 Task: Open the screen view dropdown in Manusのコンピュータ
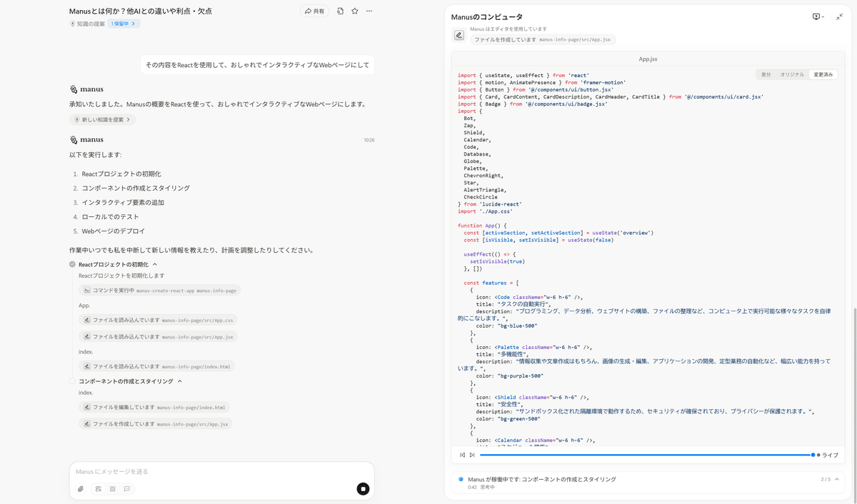click(x=818, y=16)
